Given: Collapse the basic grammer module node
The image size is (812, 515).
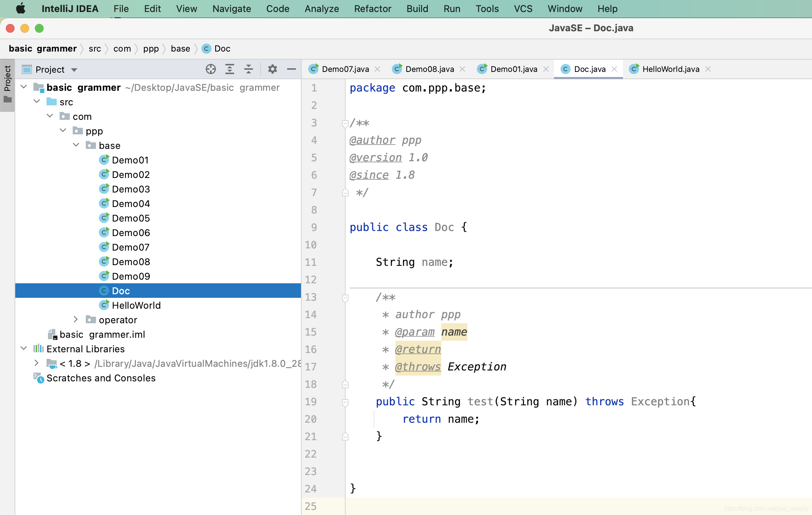Looking at the screenshot, I should pyautogui.click(x=24, y=87).
